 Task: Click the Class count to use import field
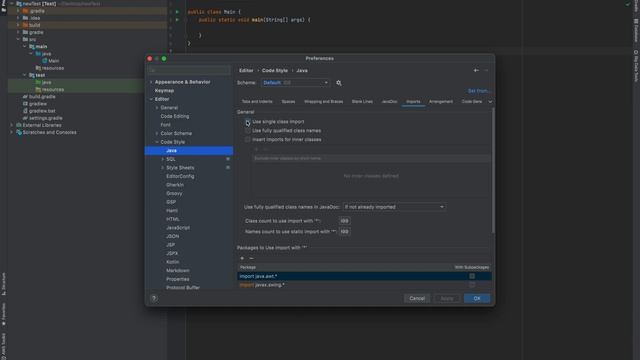(x=344, y=221)
